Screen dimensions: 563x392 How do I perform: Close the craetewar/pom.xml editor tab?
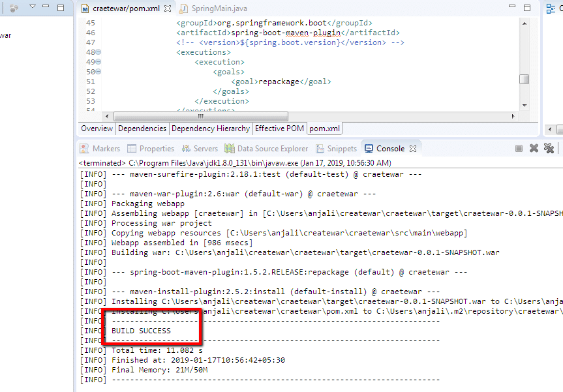167,9
